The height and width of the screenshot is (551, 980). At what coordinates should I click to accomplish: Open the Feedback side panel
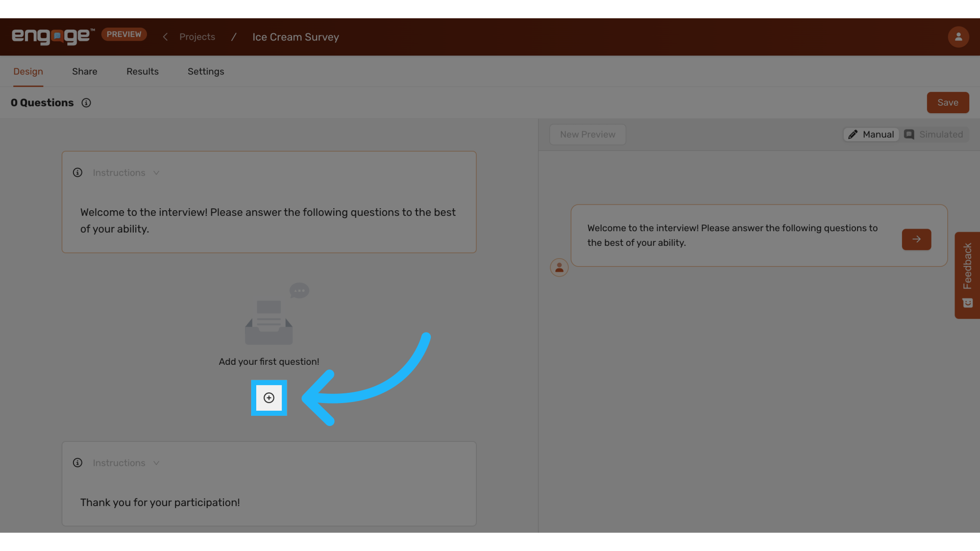click(967, 275)
